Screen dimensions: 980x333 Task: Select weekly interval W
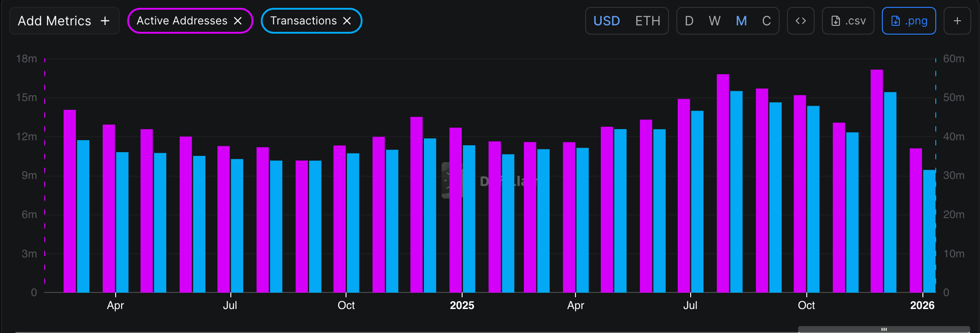(x=715, y=21)
